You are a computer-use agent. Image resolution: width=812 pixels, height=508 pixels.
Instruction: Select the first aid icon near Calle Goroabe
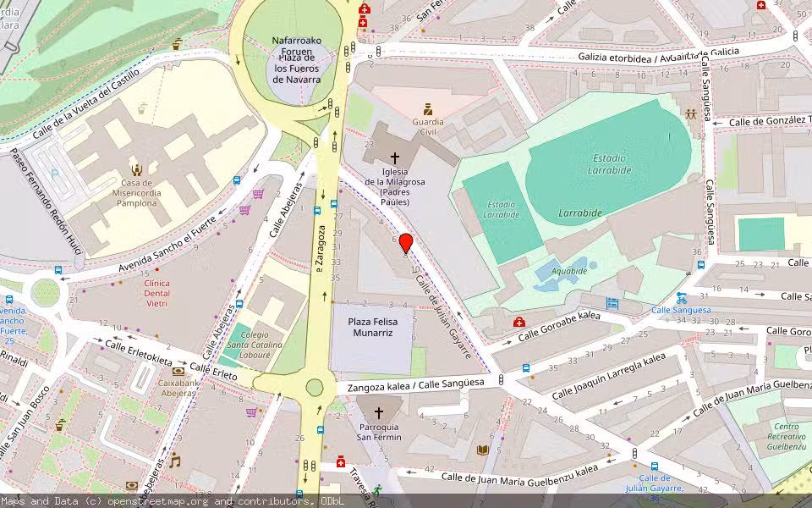coord(518,323)
